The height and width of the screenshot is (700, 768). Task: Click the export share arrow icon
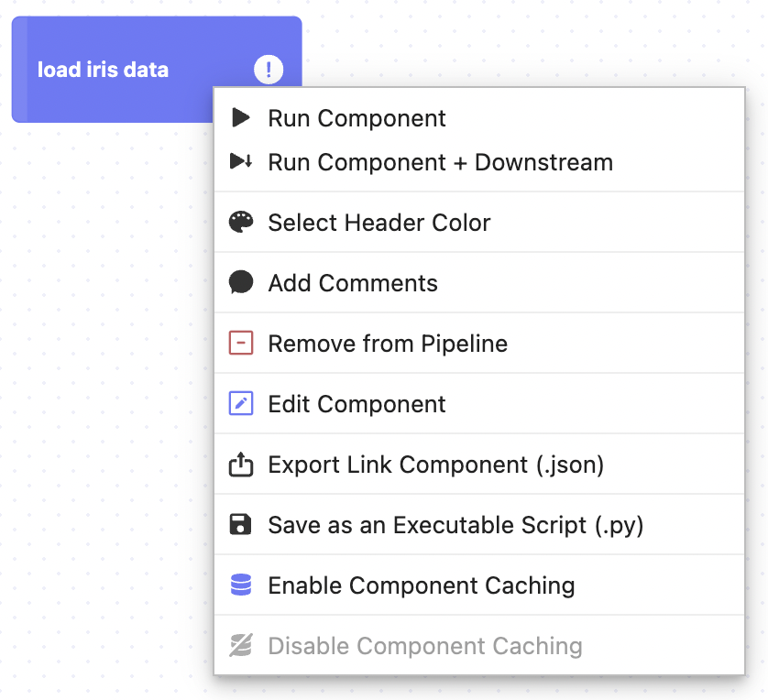coord(240,465)
